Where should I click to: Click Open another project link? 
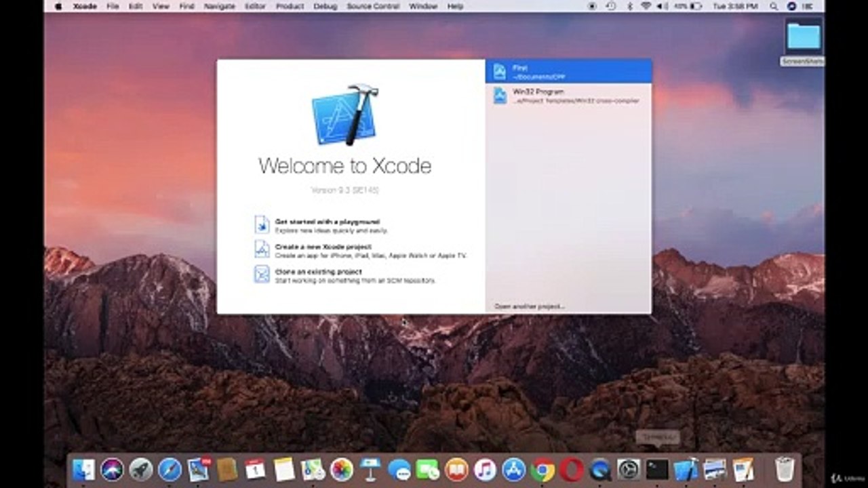point(530,306)
